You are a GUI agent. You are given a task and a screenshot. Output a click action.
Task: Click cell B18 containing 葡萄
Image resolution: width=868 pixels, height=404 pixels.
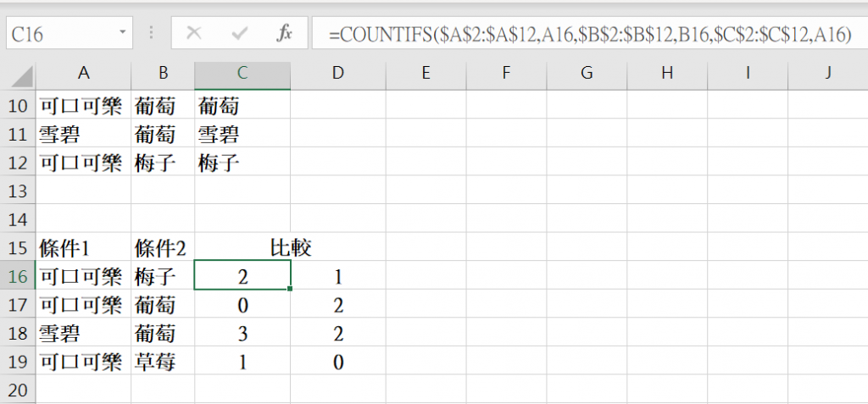163,333
